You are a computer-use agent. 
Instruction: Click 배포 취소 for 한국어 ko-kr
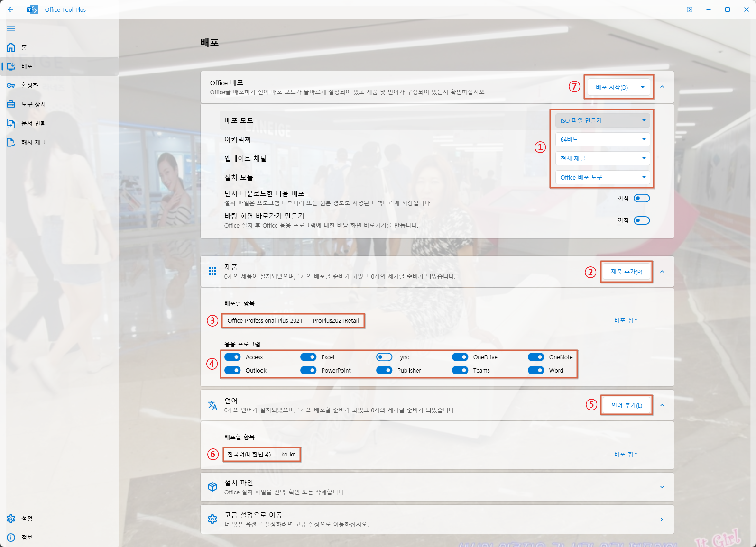[627, 454]
